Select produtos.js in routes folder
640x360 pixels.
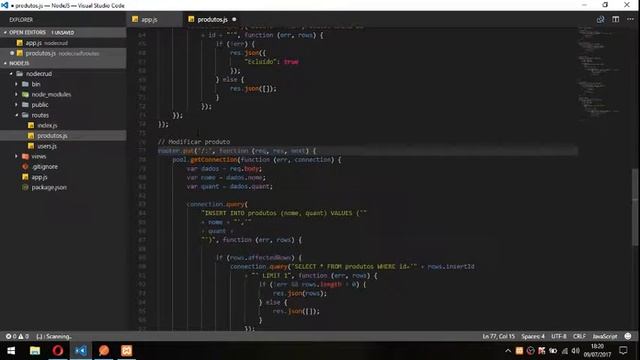pyautogui.click(x=63, y=136)
